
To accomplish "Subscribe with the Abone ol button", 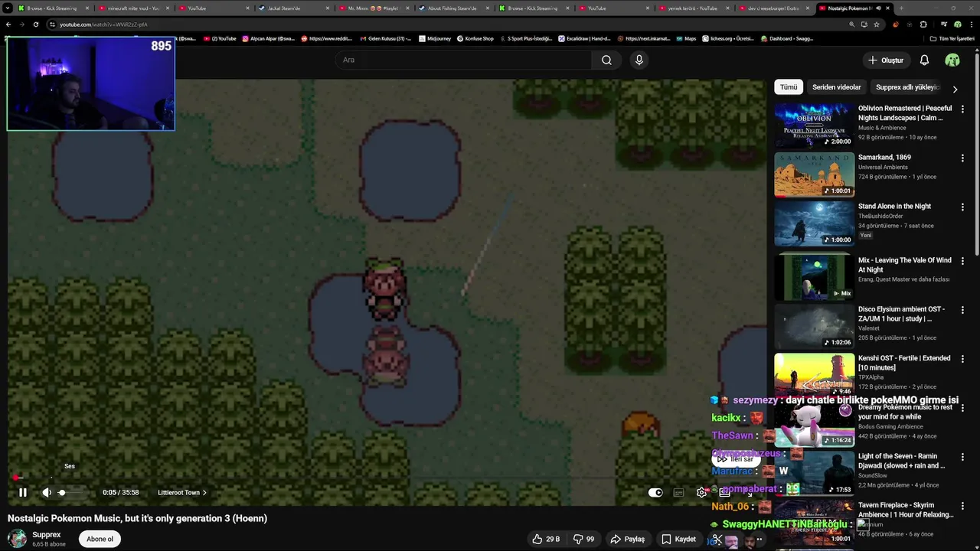I will (100, 539).
